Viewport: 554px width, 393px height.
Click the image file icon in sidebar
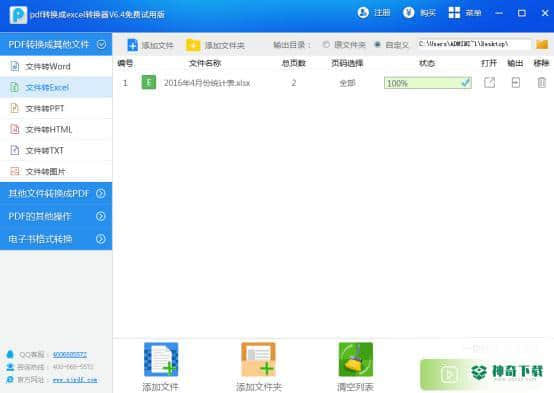(14, 171)
